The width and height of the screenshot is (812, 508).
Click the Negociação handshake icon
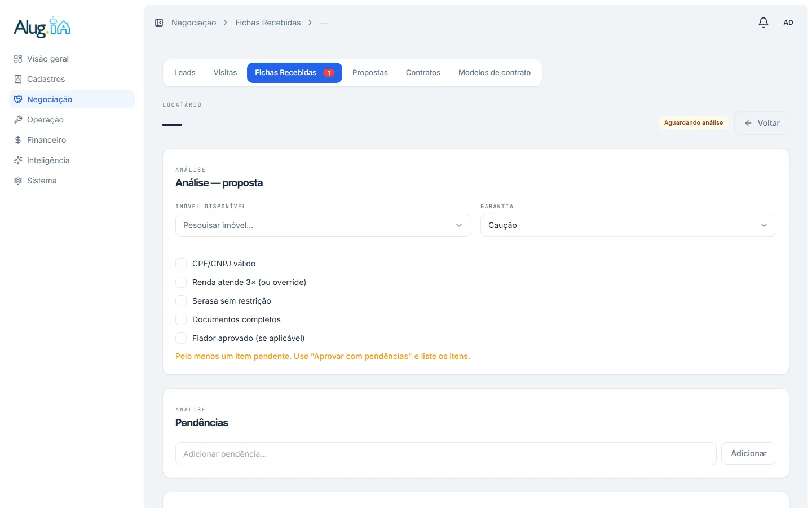coord(18,99)
